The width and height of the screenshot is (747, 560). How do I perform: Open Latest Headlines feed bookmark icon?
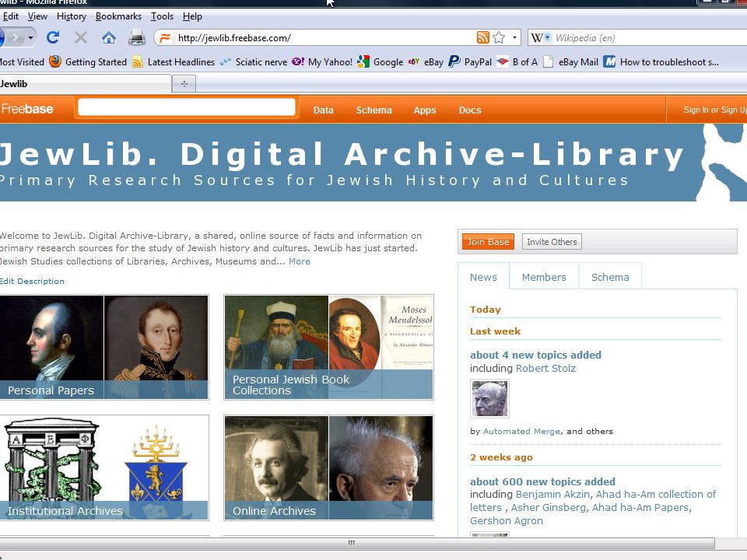(138, 62)
